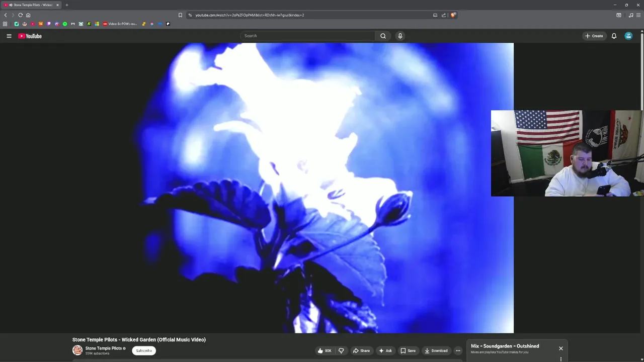644x362 pixels.
Task: Open the Twitch bookmark
Action: [x=49, y=24]
